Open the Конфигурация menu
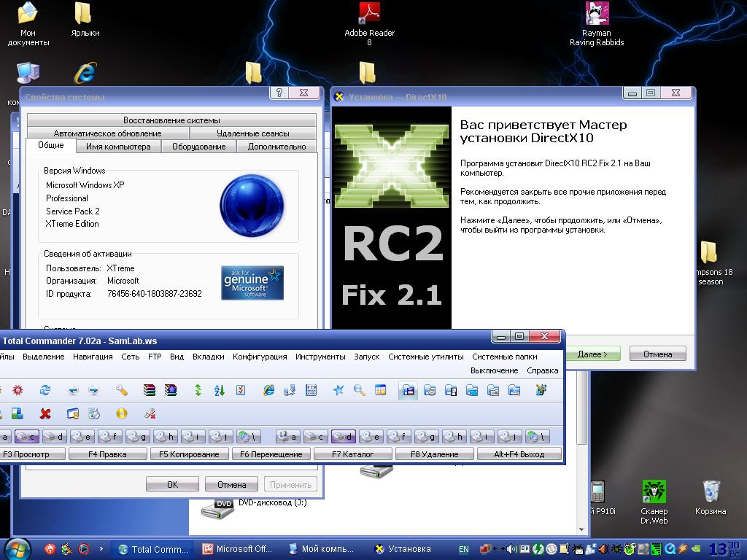This screenshot has width=747, height=560. [260, 357]
